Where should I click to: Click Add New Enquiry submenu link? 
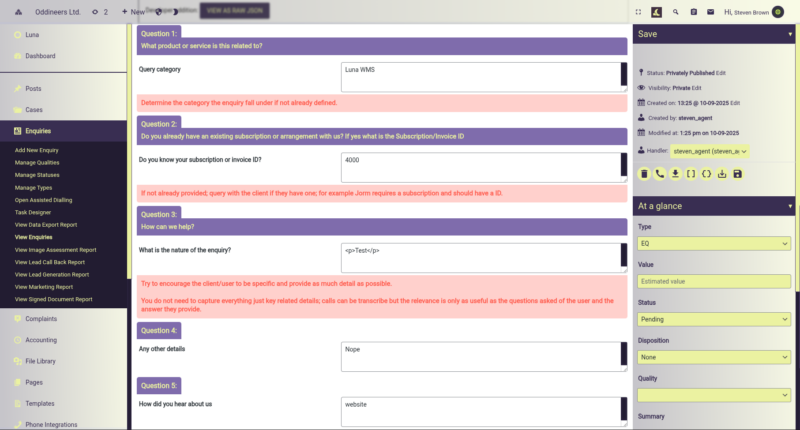pyautogui.click(x=37, y=150)
